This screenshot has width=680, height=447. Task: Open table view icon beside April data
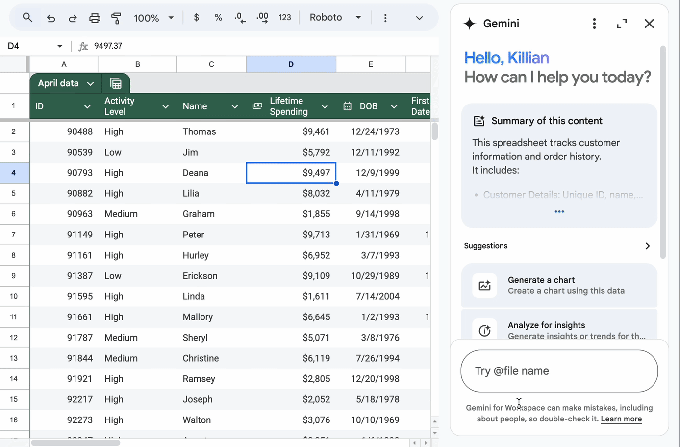tap(116, 84)
